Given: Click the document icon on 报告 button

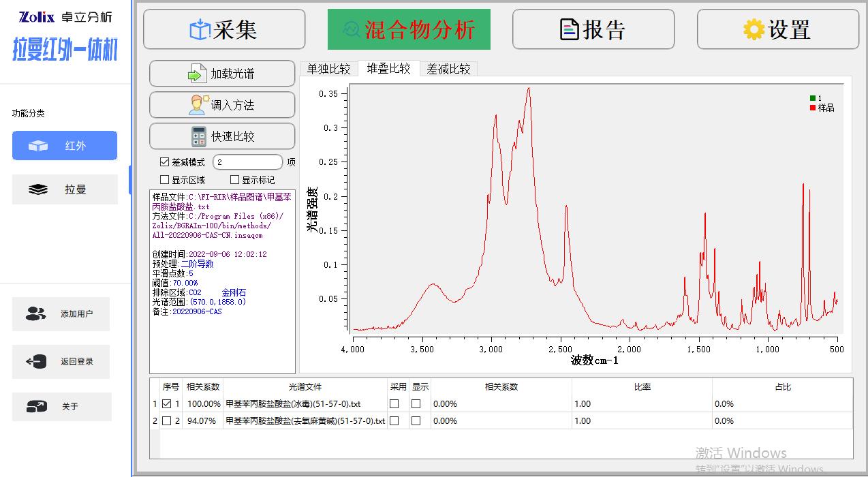Looking at the screenshot, I should (x=569, y=30).
